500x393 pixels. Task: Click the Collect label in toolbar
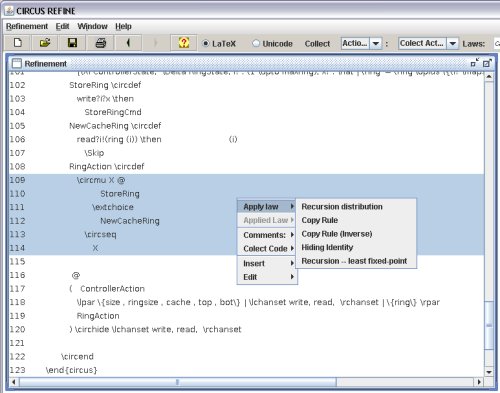click(x=317, y=44)
